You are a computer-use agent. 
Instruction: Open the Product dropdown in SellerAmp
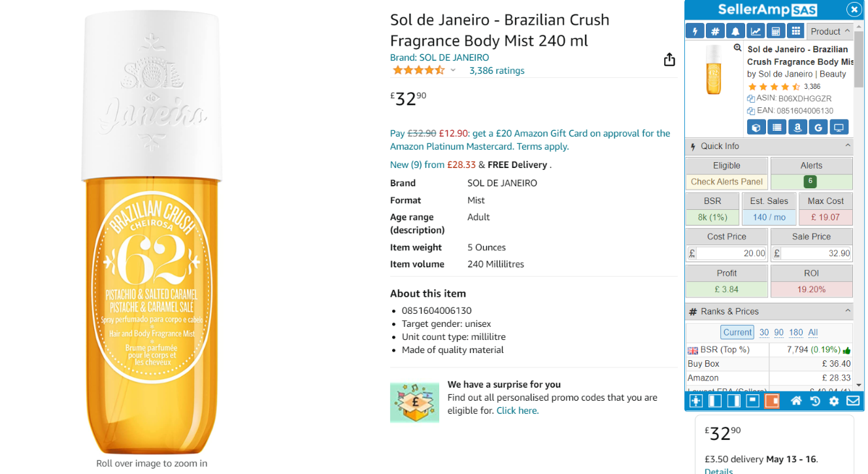830,31
